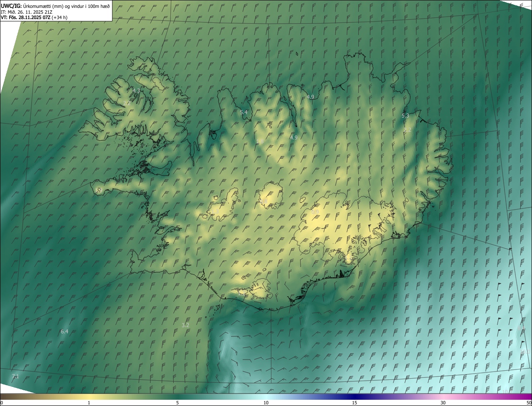This screenshot has height=406, width=532.
Task: Click the 1.3 value on Langjökull glacier
Action: (x=215, y=212)
